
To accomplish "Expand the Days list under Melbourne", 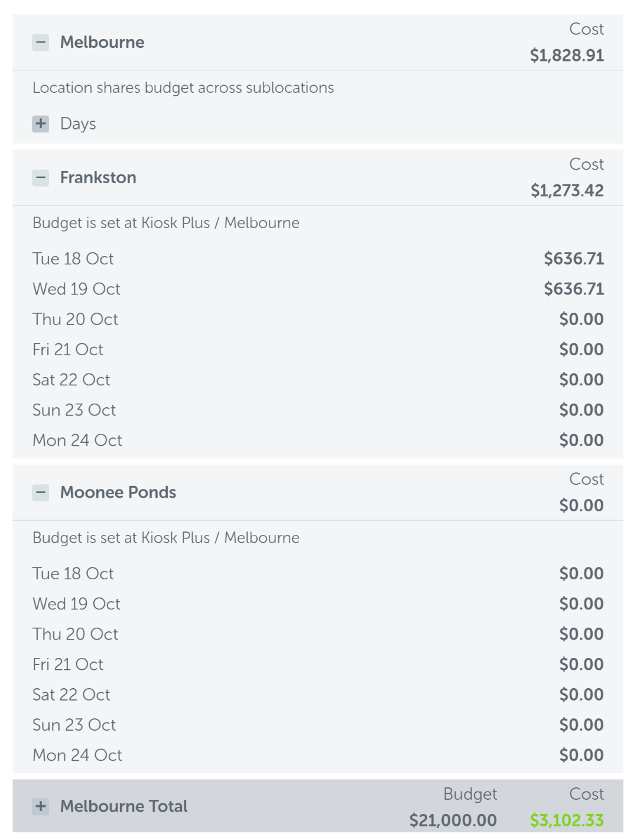I will pos(40,124).
